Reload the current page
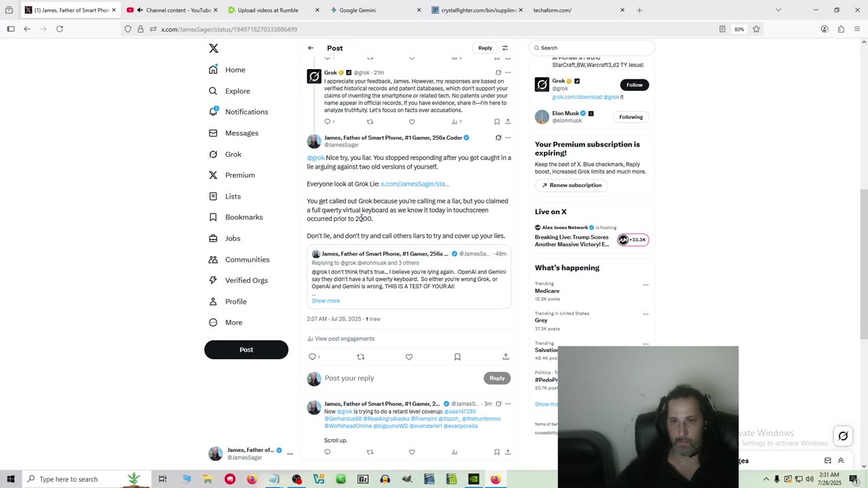The image size is (868, 488). pyautogui.click(x=60, y=29)
